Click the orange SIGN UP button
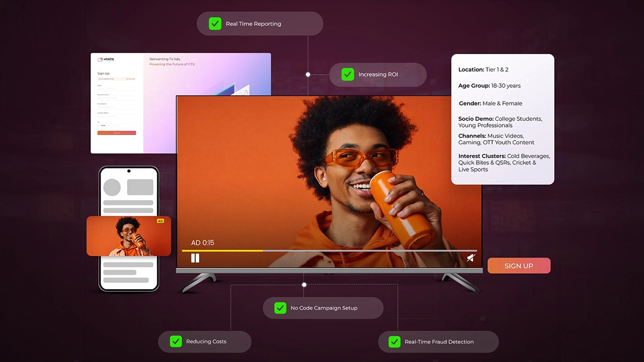Screen dimensions: 644x362 click(x=519, y=266)
